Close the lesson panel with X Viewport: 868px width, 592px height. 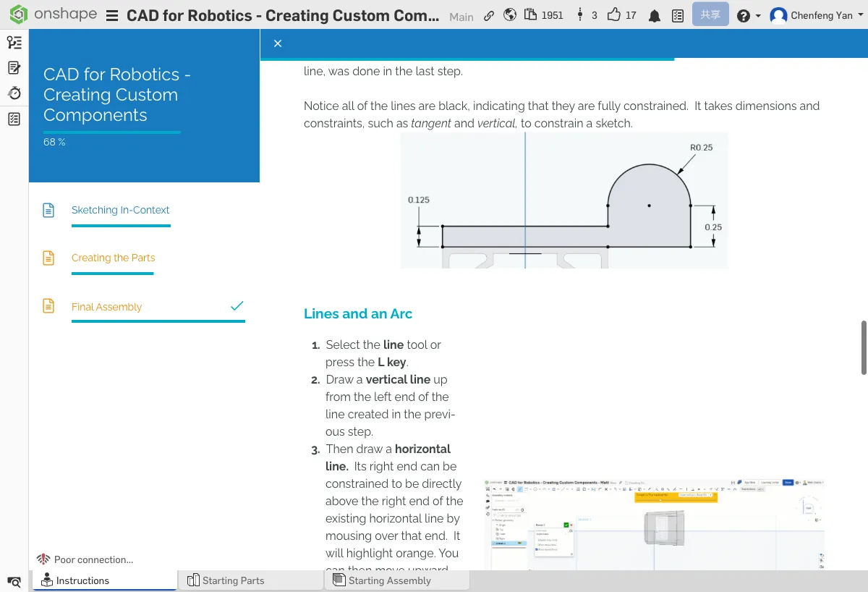pos(278,43)
